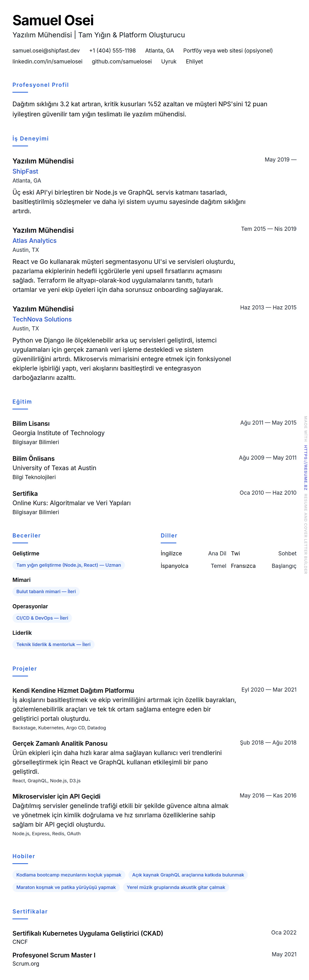Open the github.com/samuelosei link

[x=121, y=62]
